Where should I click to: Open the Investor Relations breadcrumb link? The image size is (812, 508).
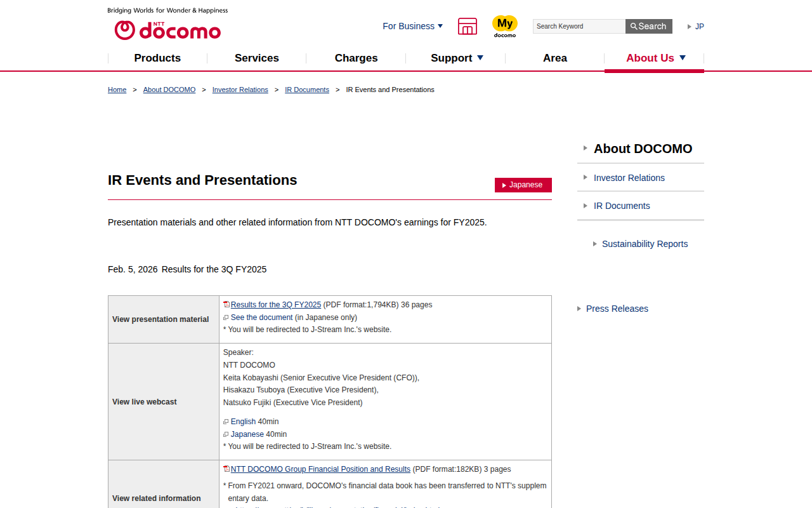[240, 90]
